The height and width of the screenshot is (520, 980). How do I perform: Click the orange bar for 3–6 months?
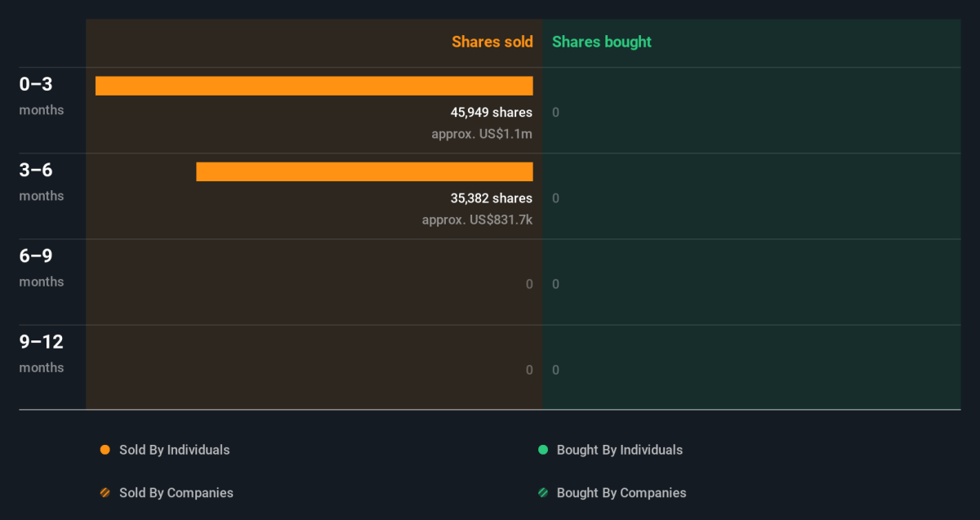pos(365,171)
